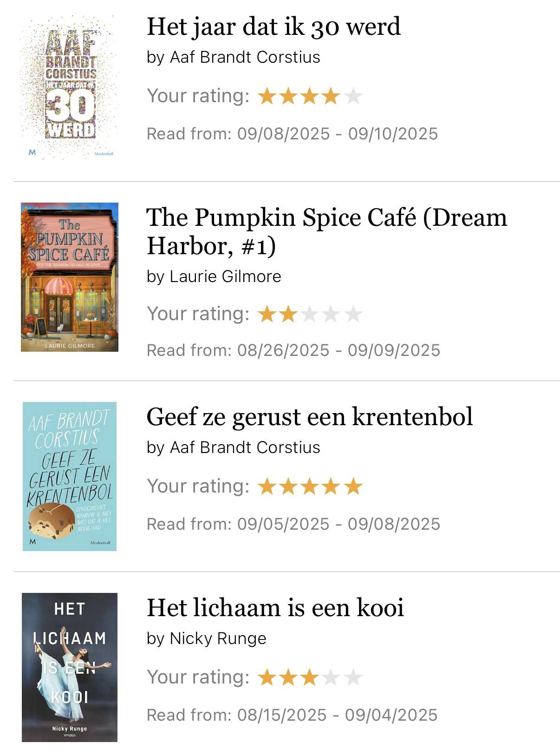Set Het jaar dat ik 30 werd to one star
The width and height of the screenshot is (560, 756).
(x=267, y=96)
